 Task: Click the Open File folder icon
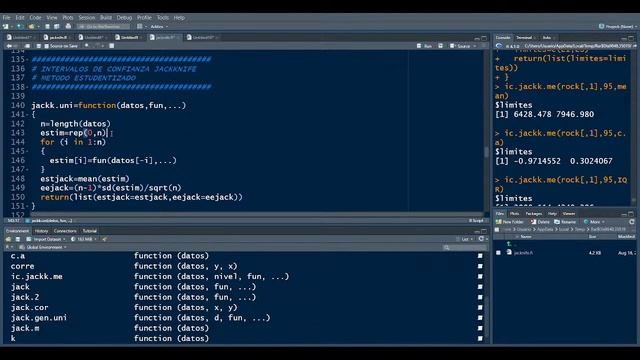point(31,27)
